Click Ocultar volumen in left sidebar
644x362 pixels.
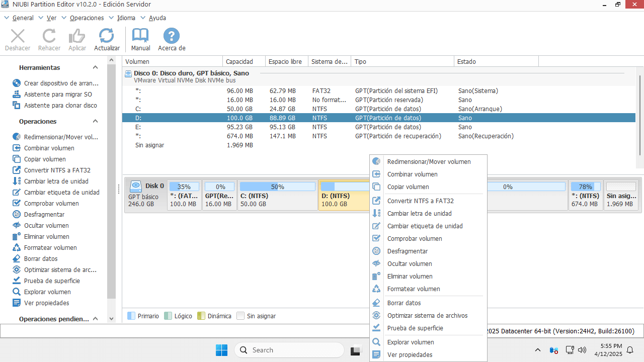point(46,226)
